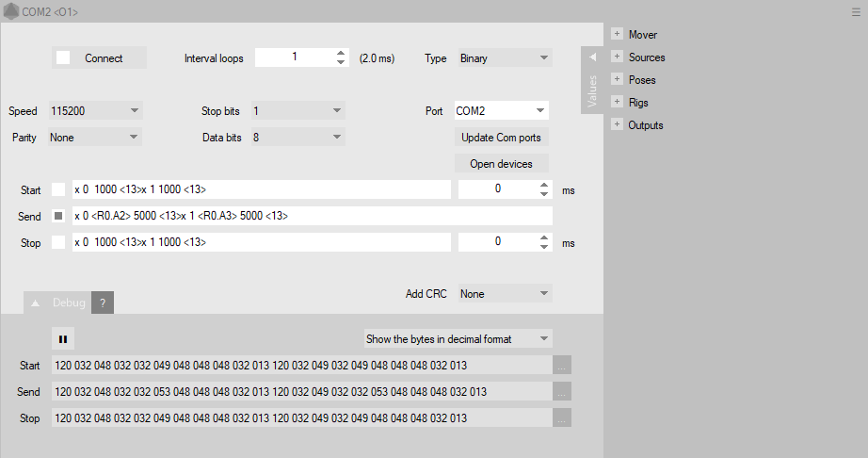Screen dimensions: 868x458
Task: Click the Update Com ports button
Action: [x=501, y=138]
